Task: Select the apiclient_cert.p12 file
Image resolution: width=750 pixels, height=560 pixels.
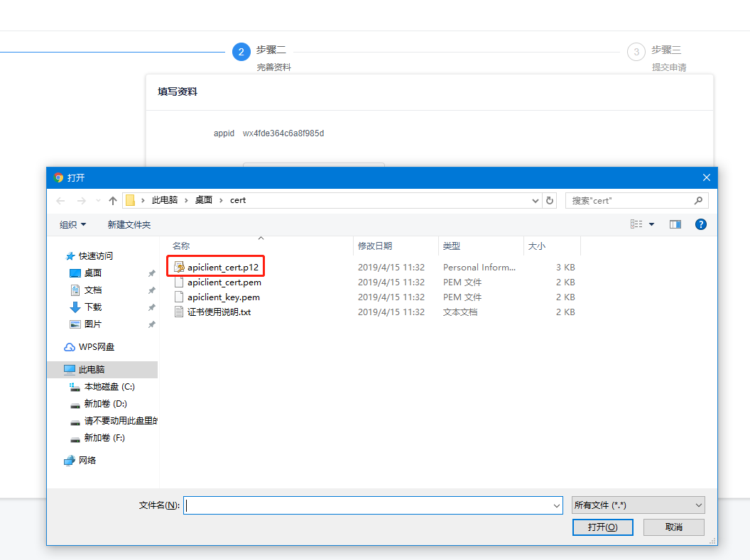Action: 222,267
